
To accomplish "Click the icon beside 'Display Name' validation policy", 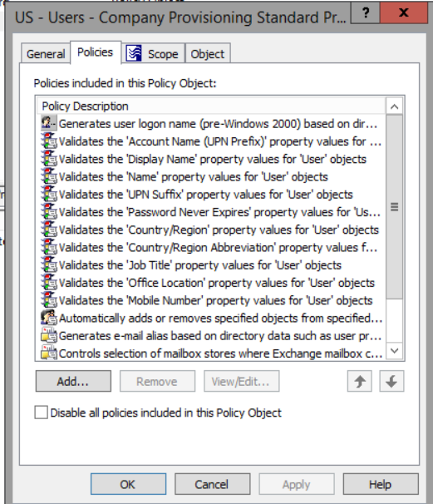I will [x=49, y=159].
